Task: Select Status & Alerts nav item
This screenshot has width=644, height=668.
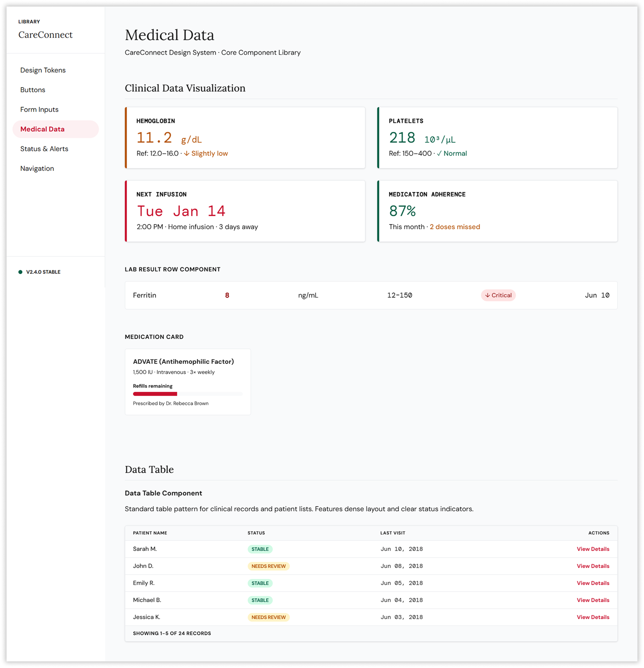Action: click(x=44, y=149)
